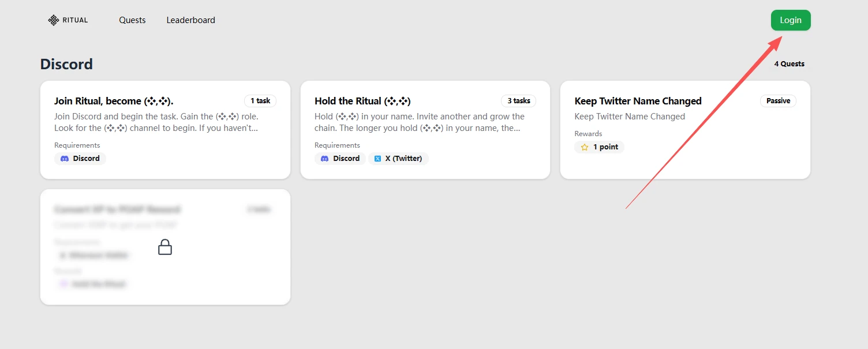Open "Keep Twitter Name Changed" quest
Viewport: 868px width, 349px height.
coord(638,101)
